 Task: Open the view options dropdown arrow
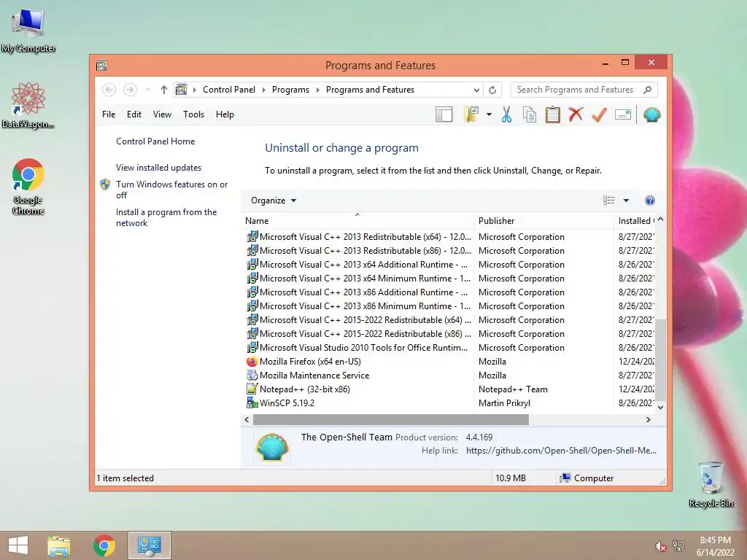pos(626,201)
